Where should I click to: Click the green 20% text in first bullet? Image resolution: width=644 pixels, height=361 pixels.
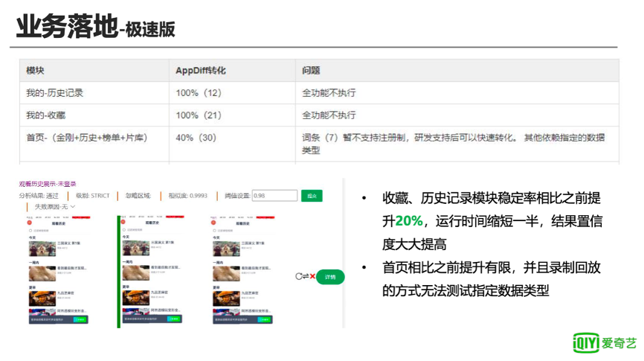(409, 221)
